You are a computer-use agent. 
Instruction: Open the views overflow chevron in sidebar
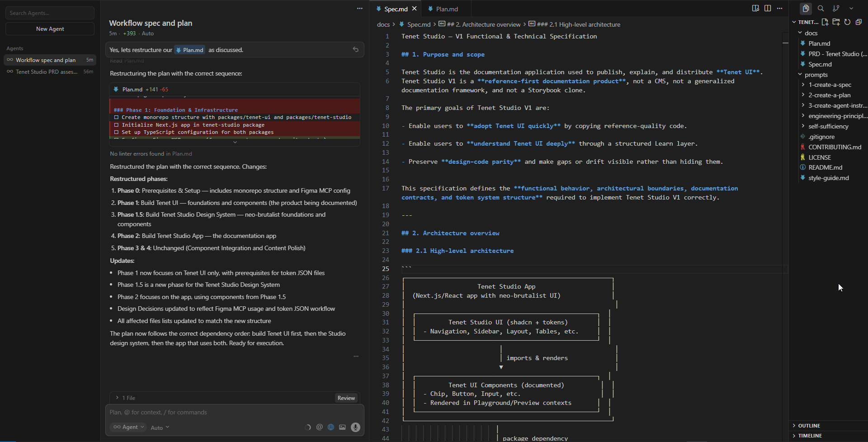(851, 9)
